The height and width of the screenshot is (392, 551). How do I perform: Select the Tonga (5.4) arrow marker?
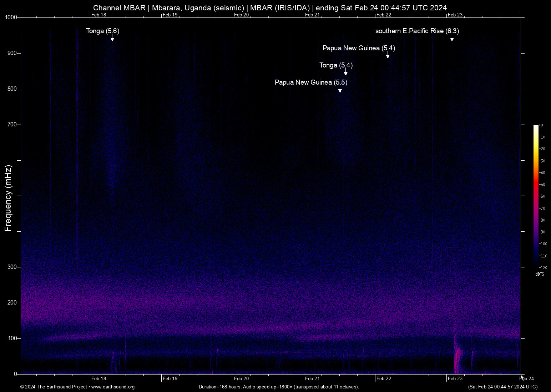pyautogui.click(x=345, y=72)
